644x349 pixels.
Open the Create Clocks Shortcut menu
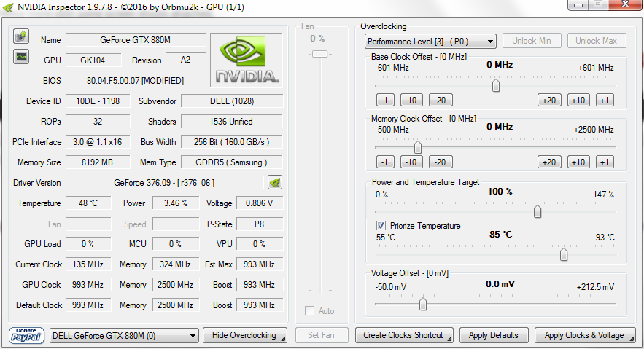coord(404,335)
